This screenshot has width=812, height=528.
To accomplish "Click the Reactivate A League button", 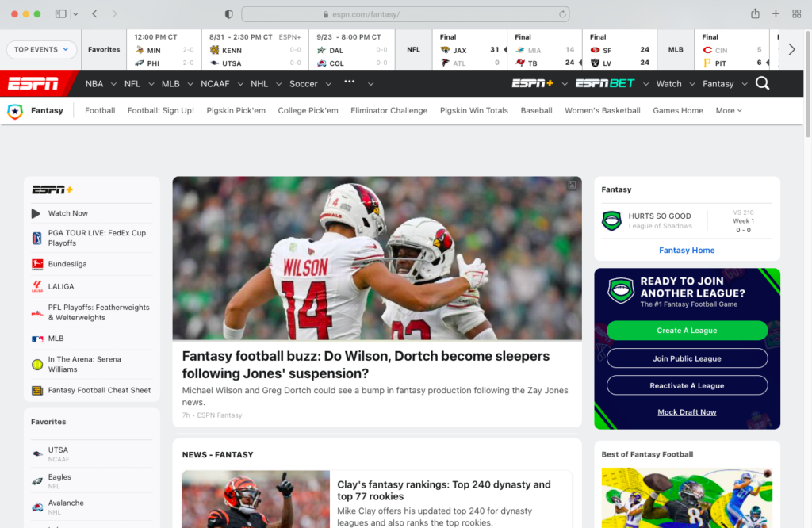I will click(687, 385).
